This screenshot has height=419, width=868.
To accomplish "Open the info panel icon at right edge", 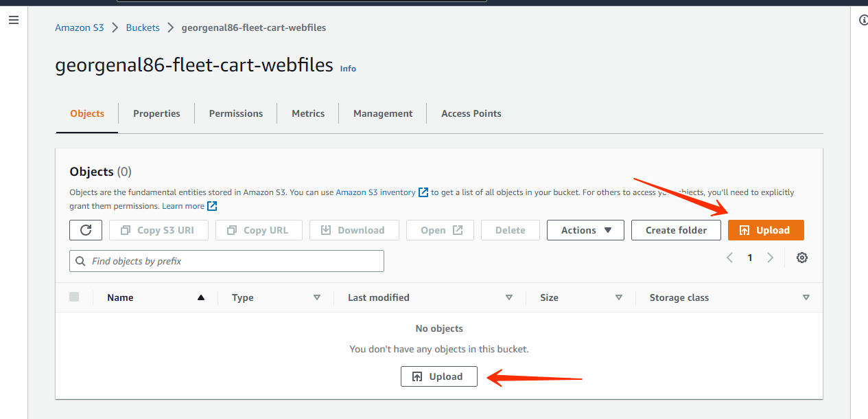I will pyautogui.click(x=863, y=21).
